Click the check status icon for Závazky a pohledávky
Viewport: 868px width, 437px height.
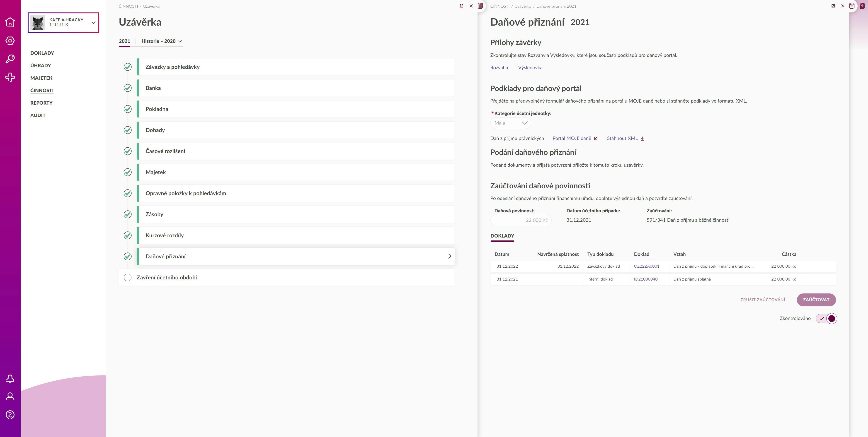click(x=127, y=67)
